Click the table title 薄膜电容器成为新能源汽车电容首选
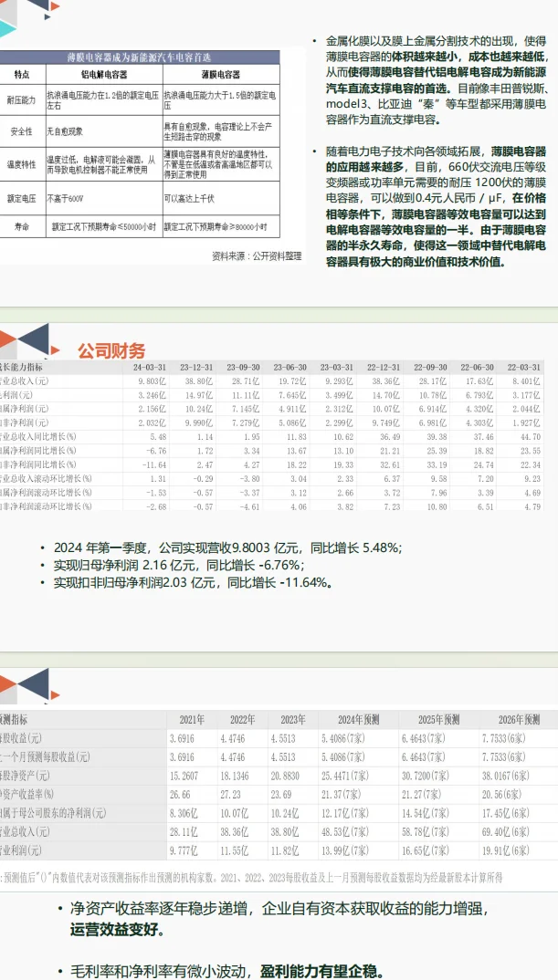 click(139, 57)
